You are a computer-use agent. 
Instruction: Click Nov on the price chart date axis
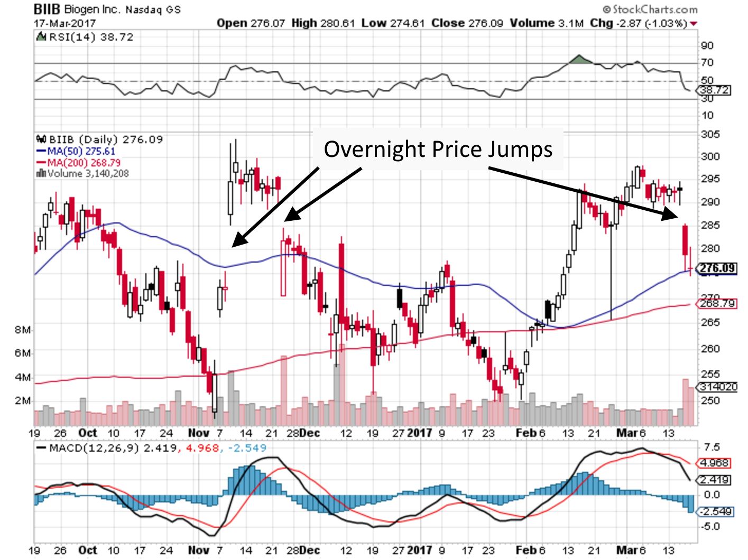(x=199, y=433)
